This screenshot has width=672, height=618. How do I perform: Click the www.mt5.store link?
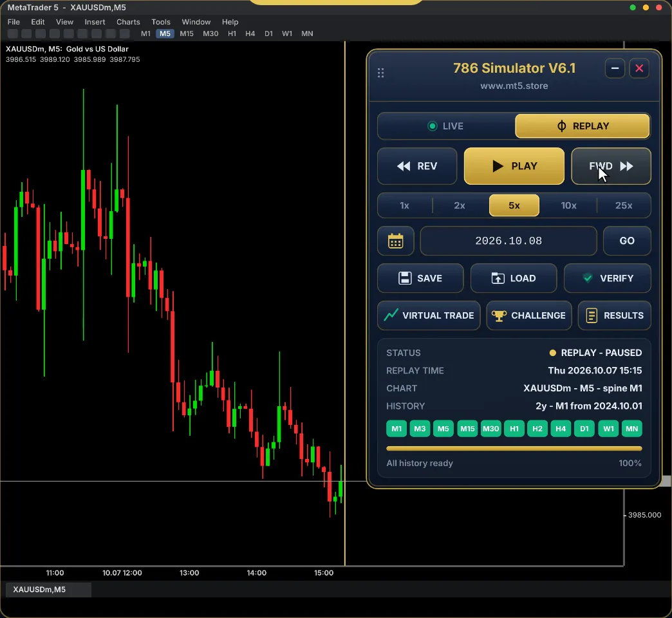pyautogui.click(x=514, y=86)
